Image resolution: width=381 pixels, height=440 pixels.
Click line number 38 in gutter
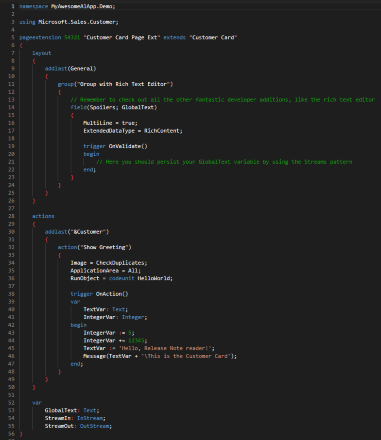tap(11, 294)
